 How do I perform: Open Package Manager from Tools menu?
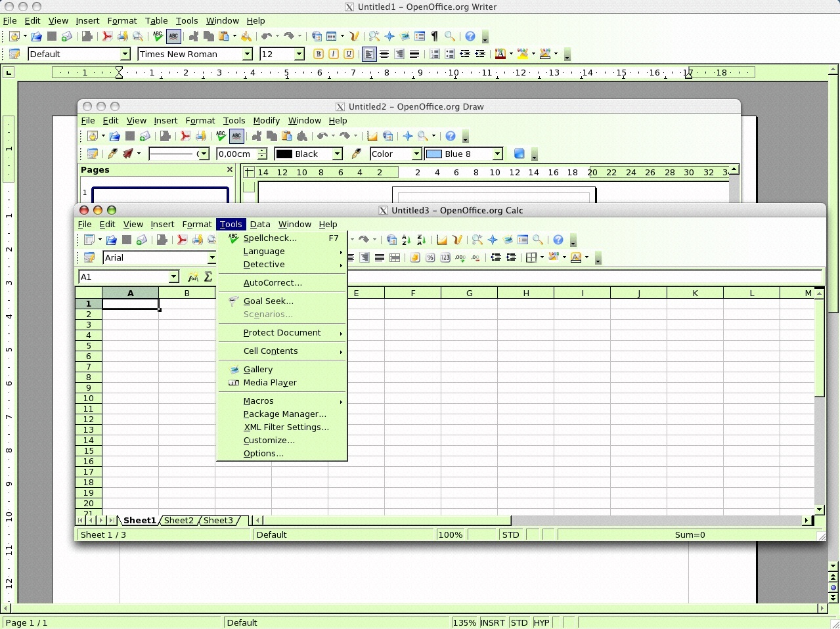coord(282,414)
